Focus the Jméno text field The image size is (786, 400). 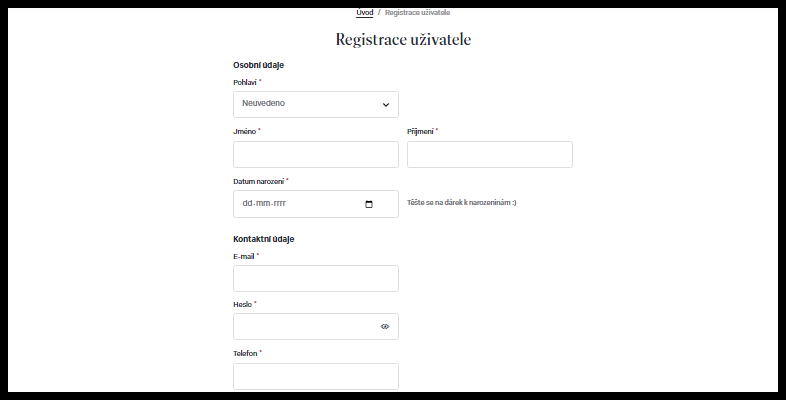pyautogui.click(x=315, y=154)
